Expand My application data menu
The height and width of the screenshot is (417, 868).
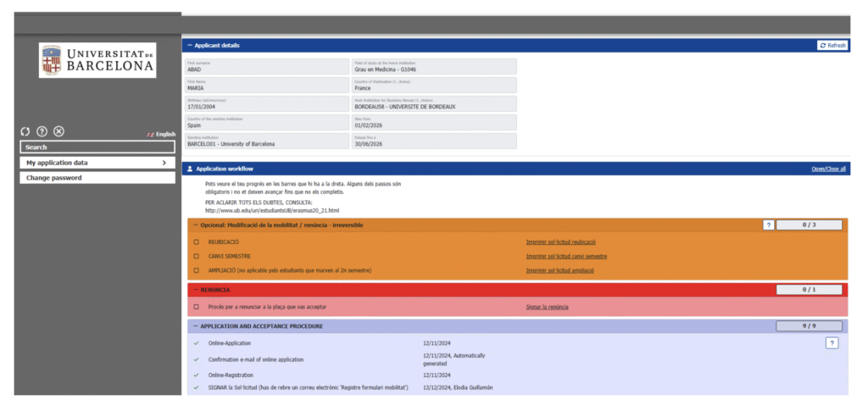pos(97,163)
